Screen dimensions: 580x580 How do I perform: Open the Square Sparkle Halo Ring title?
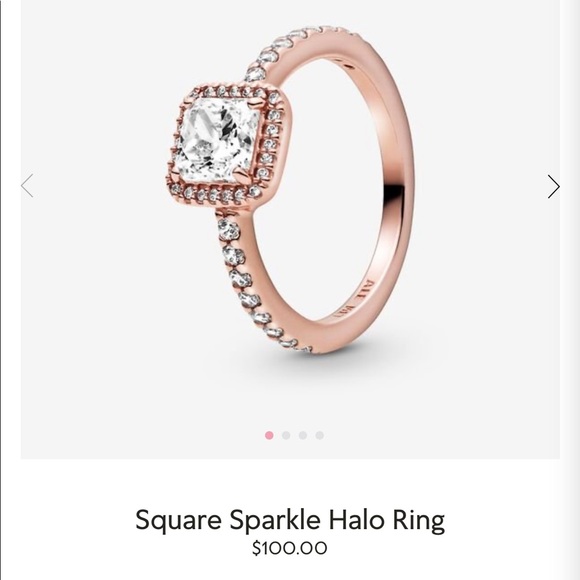point(290,520)
